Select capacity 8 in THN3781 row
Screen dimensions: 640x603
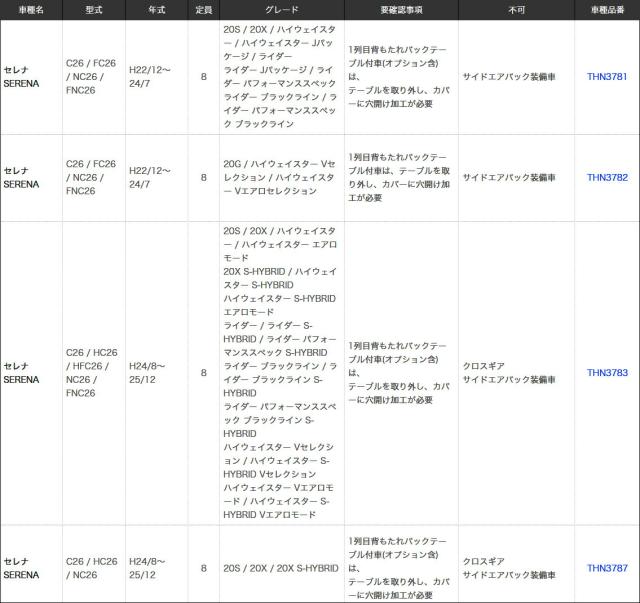tap(204, 77)
